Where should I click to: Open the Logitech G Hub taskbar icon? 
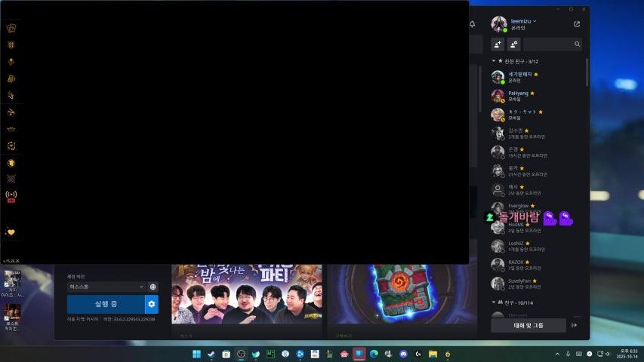coord(418,354)
